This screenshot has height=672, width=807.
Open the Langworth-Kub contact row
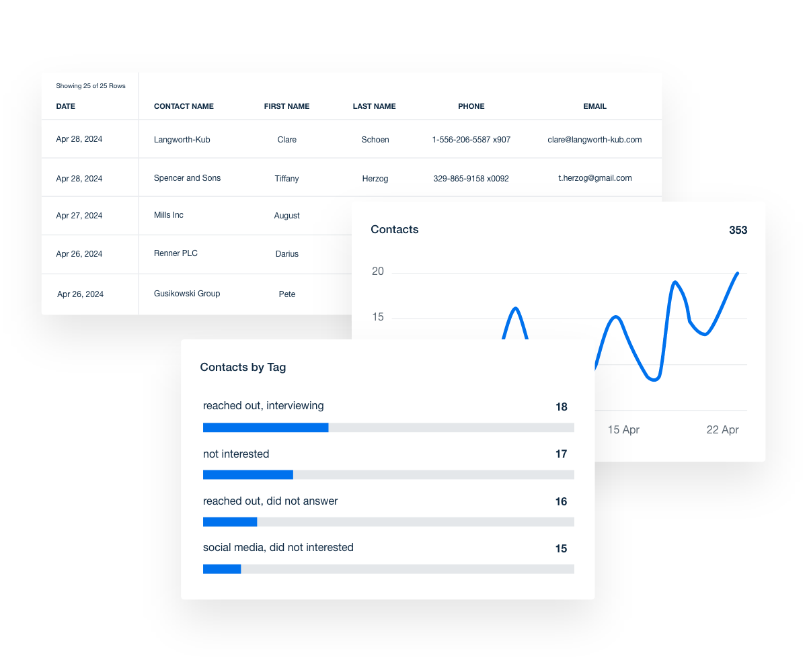[182, 139]
